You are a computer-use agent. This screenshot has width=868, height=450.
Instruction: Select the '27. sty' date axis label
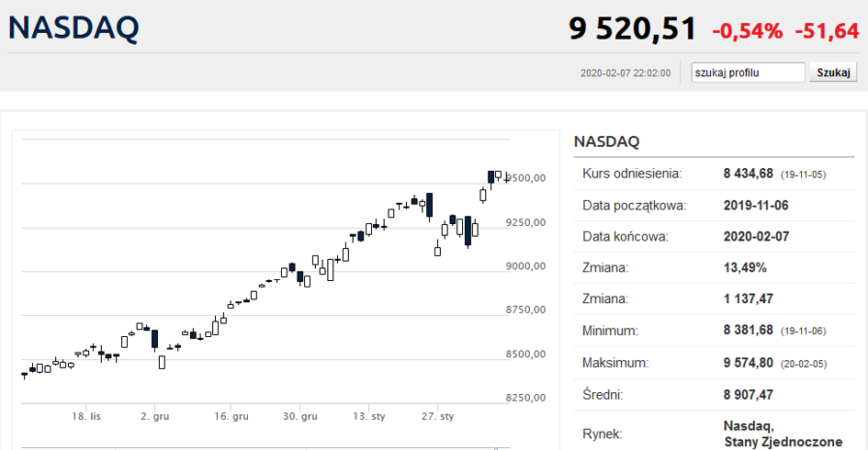tap(438, 416)
